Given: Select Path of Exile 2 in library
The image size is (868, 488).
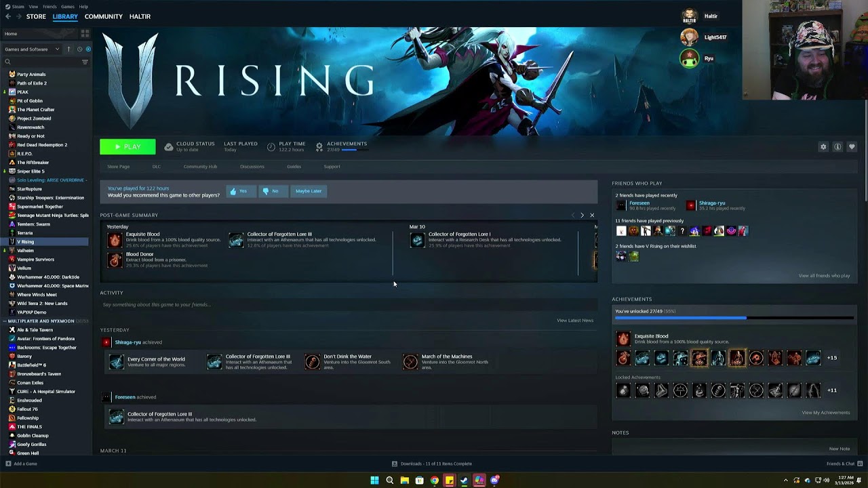Looking at the screenshot, I should point(32,83).
